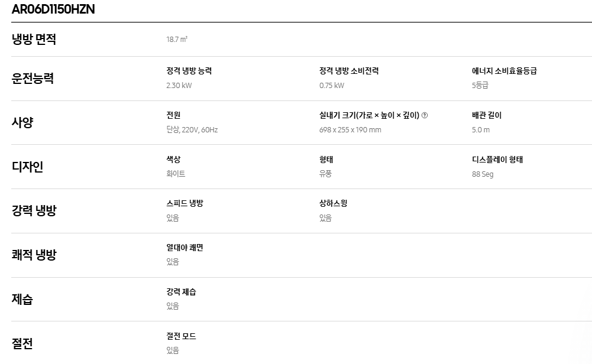Click the 색상 label

tap(173, 160)
